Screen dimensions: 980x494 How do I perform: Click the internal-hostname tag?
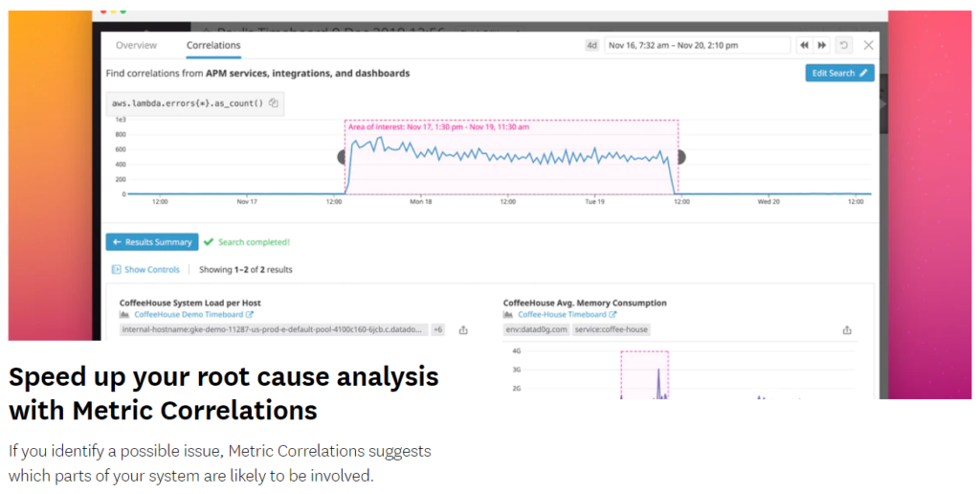point(273,329)
